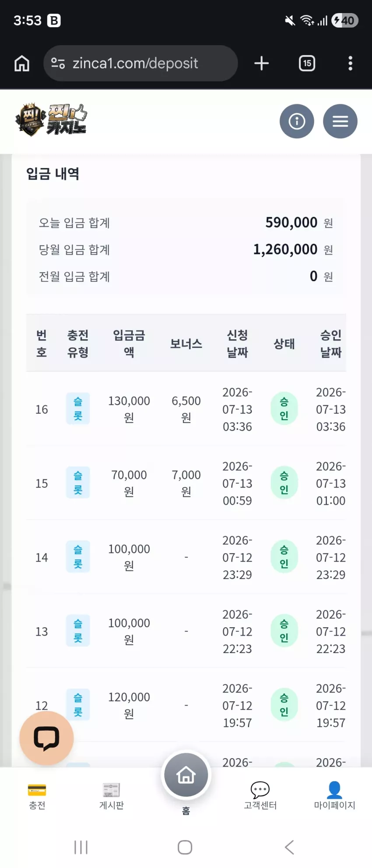Click the 찐 카지노 logo
372x868 pixels.
click(x=51, y=120)
